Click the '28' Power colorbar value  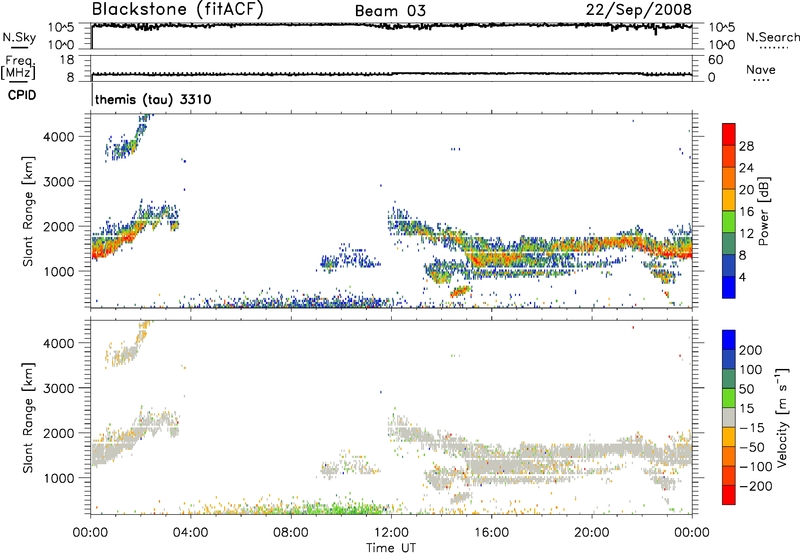click(746, 146)
